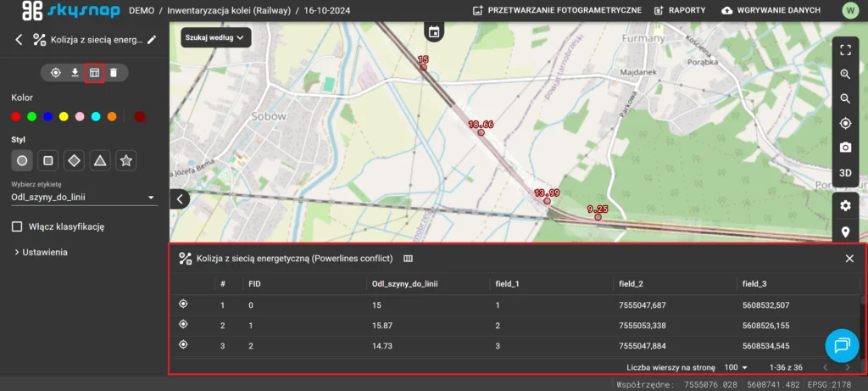Select the circle marker style

(23, 160)
